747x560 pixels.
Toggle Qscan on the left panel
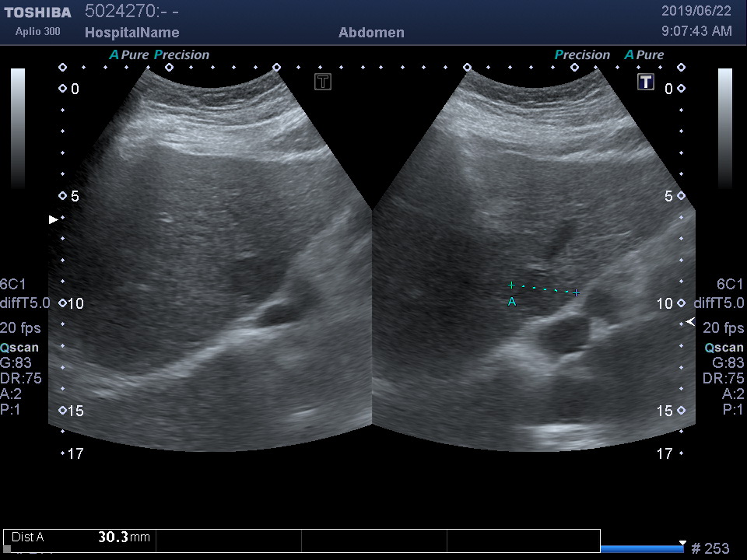coord(19,348)
